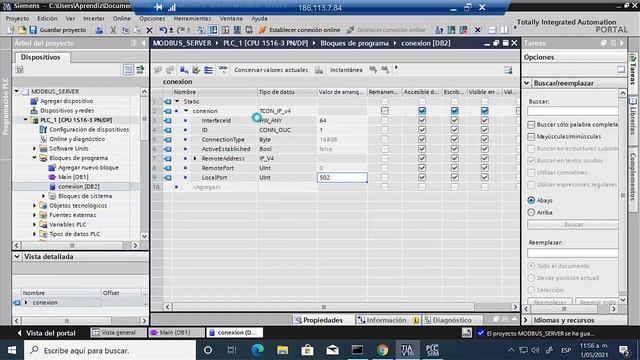The height and width of the screenshot is (360, 640).
Task: Click the green arrow icon in project tree toolbar
Action: click(140, 70)
